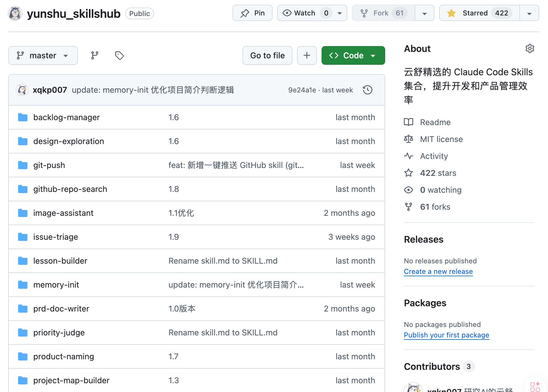The height and width of the screenshot is (392, 548).
Task: Expand the green Code dropdown
Action: (x=353, y=55)
